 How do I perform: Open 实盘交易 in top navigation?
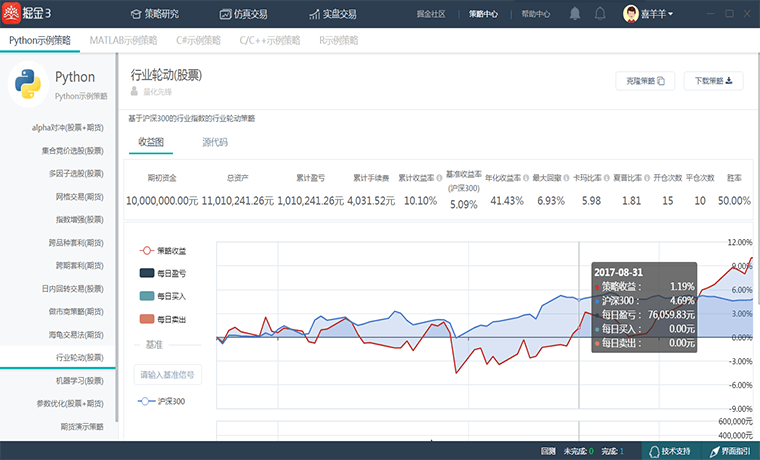pos(333,14)
